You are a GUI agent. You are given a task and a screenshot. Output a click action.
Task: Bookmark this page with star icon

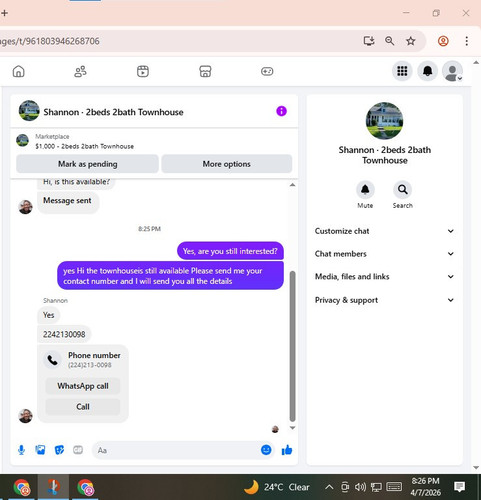(x=411, y=41)
